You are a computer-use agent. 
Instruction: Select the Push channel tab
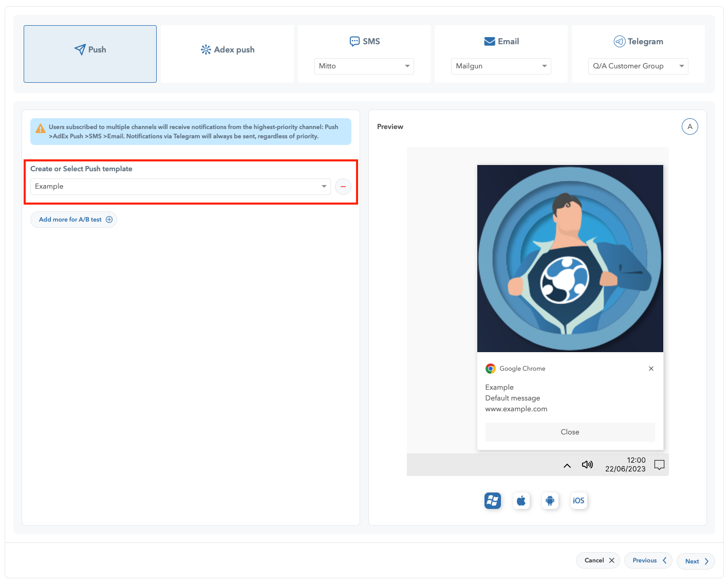click(90, 54)
